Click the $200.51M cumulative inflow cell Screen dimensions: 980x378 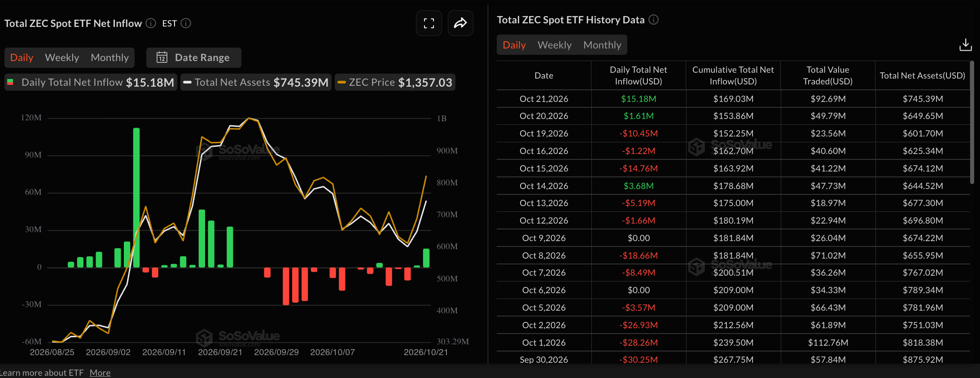tap(733, 273)
